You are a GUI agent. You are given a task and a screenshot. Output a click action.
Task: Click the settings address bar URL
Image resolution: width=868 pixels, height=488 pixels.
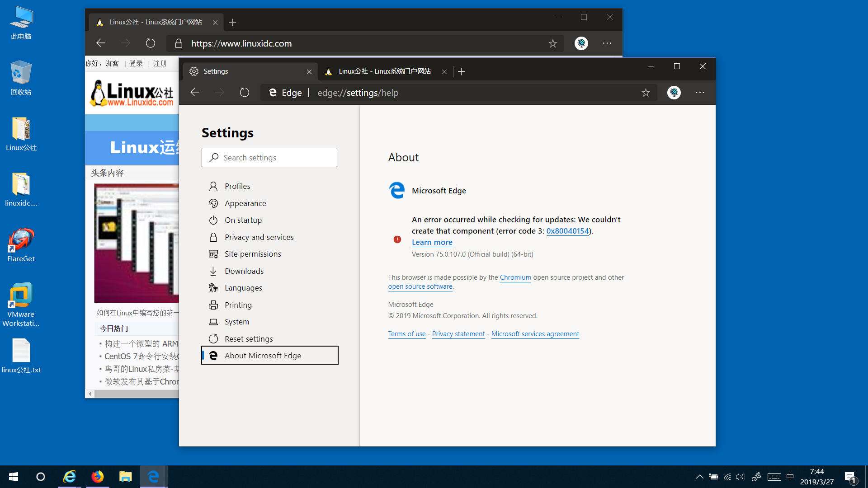pyautogui.click(x=358, y=93)
